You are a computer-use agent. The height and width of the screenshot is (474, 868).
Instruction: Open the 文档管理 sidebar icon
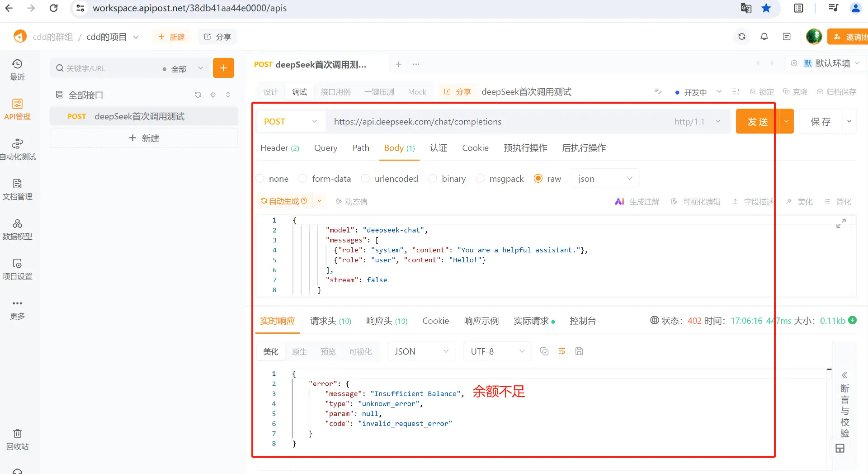(17, 189)
